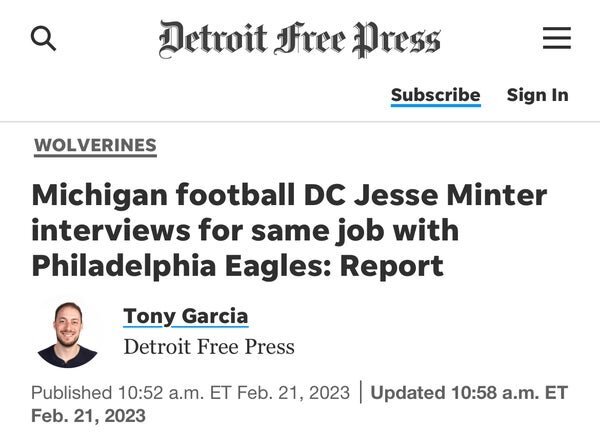Click the word Philadelphia in the headline

(129, 266)
